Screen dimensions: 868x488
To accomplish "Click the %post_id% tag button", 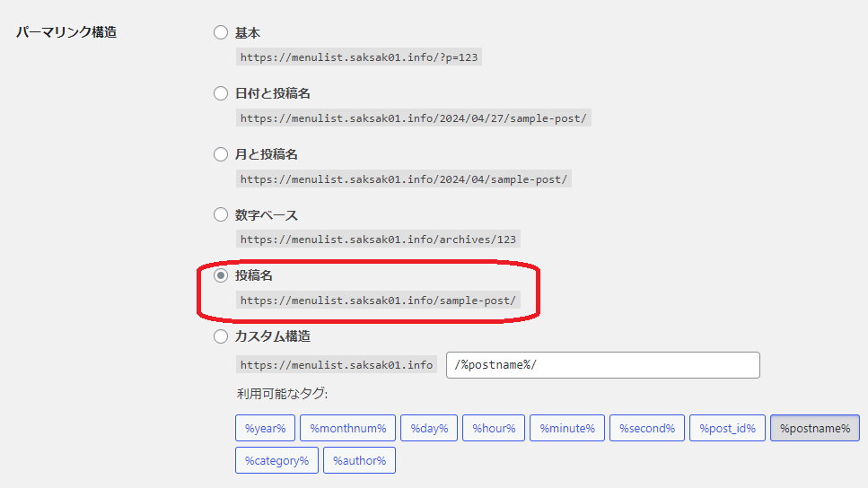I will coord(728,429).
